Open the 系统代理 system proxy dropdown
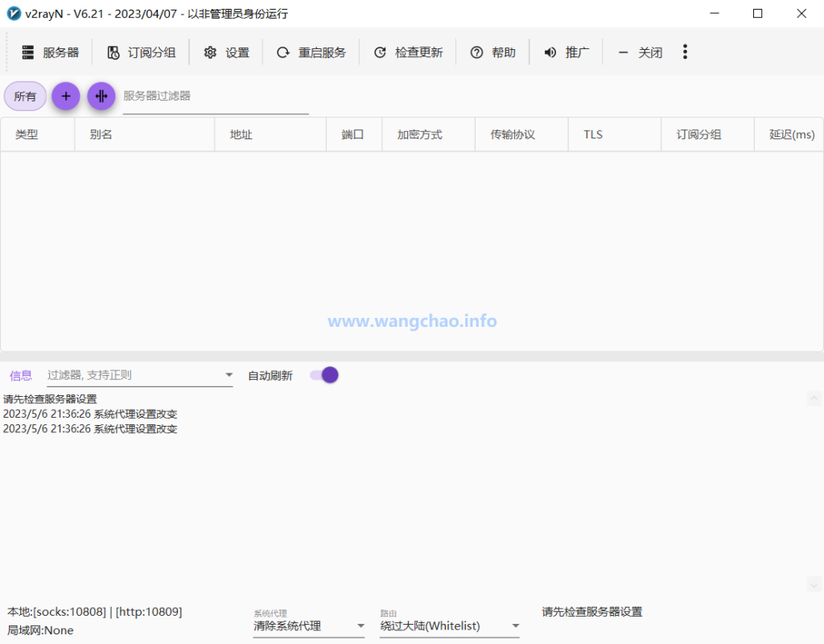This screenshot has width=824, height=644. point(309,625)
